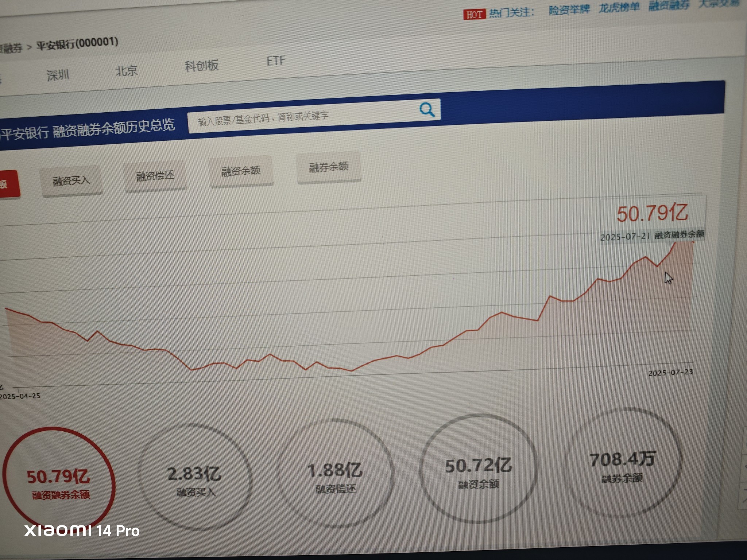The width and height of the screenshot is (747, 560).
Task: Open the 融资融券 hot link
Action: [x=669, y=5]
